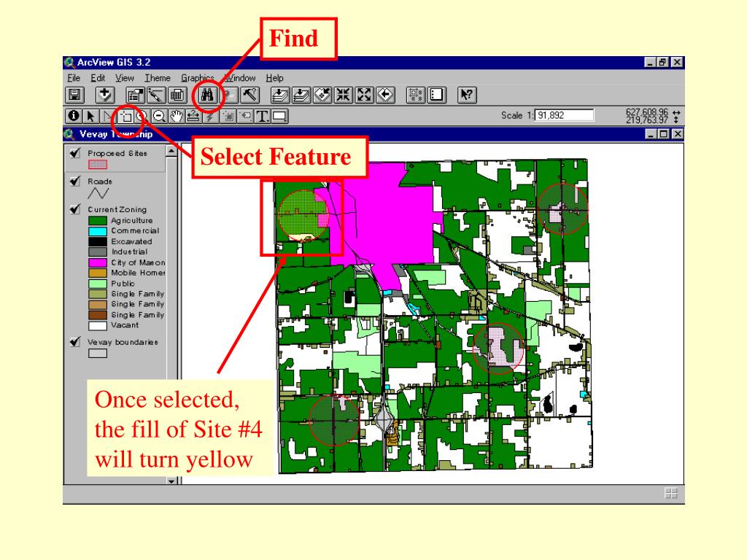Select the Zoom Out magnifier tool
Screen dimensions: 747x560
click(159, 116)
